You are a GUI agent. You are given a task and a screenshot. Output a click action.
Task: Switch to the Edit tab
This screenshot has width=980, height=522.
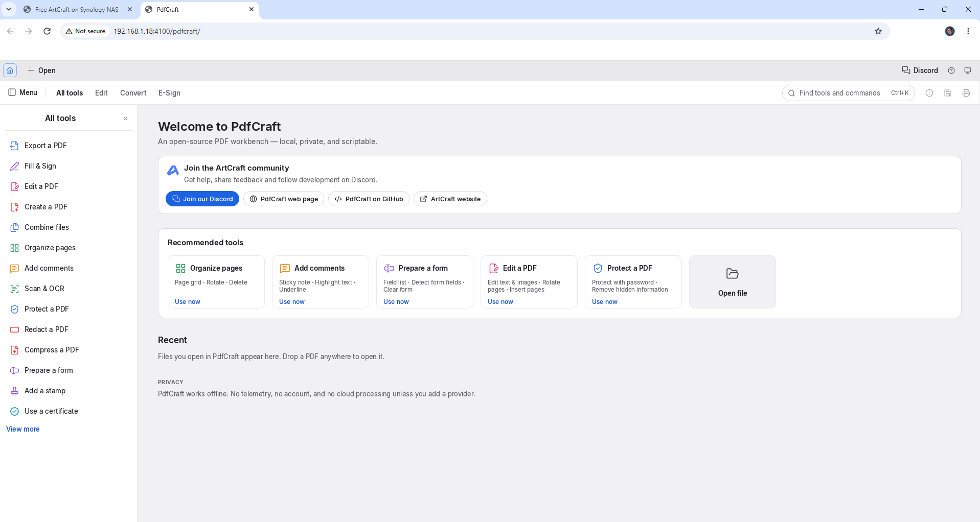tap(101, 93)
